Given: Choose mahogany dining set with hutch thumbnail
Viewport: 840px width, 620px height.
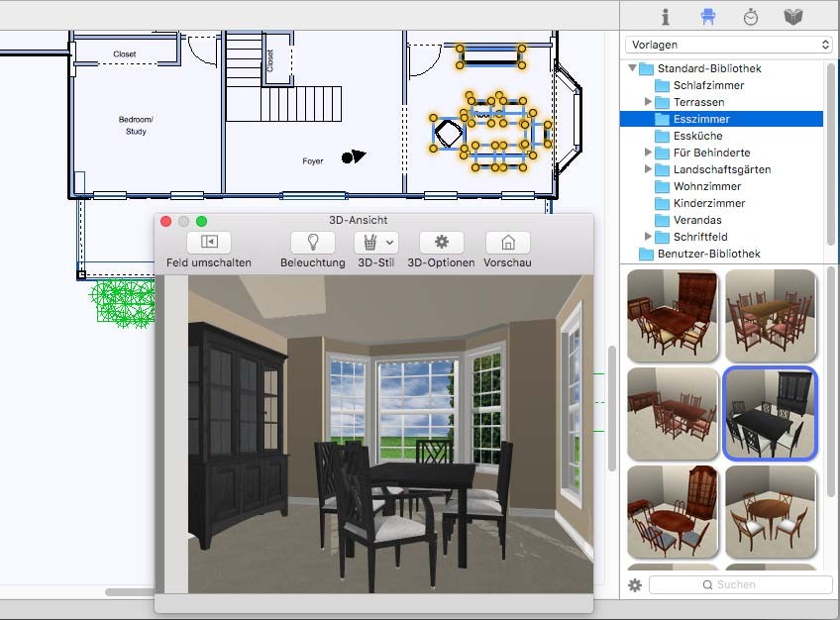Looking at the screenshot, I should coord(673,315).
